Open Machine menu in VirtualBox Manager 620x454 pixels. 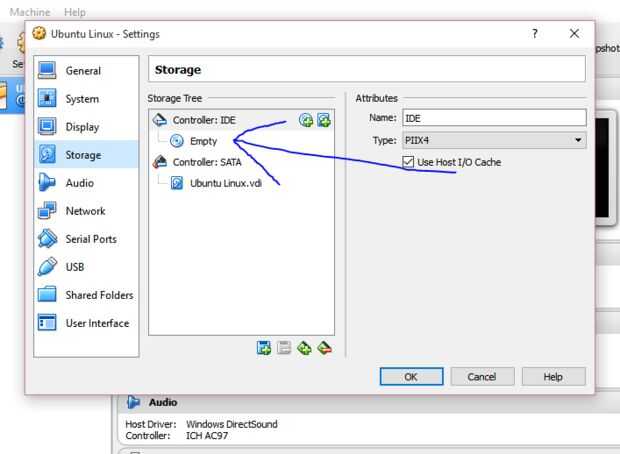[x=30, y=12]
